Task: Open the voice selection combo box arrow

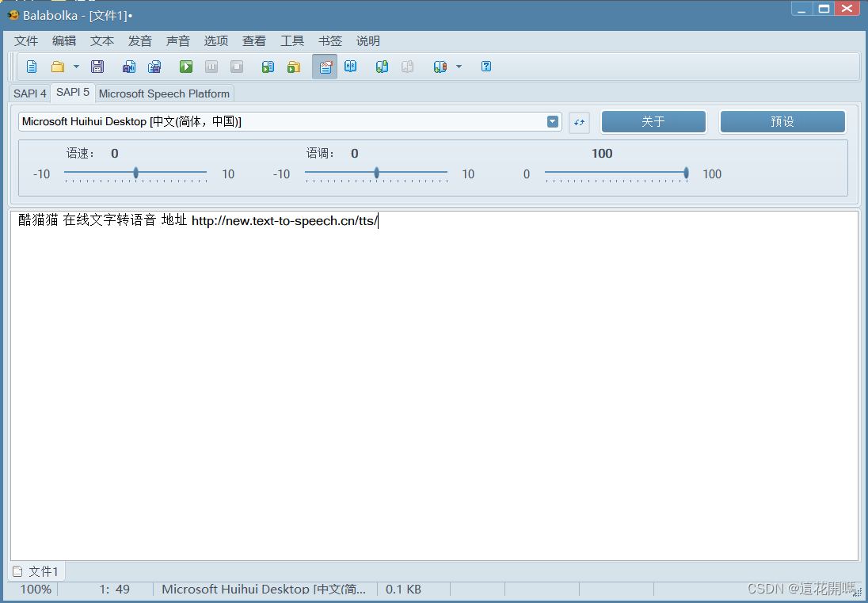Action: [x=553, y=122]
